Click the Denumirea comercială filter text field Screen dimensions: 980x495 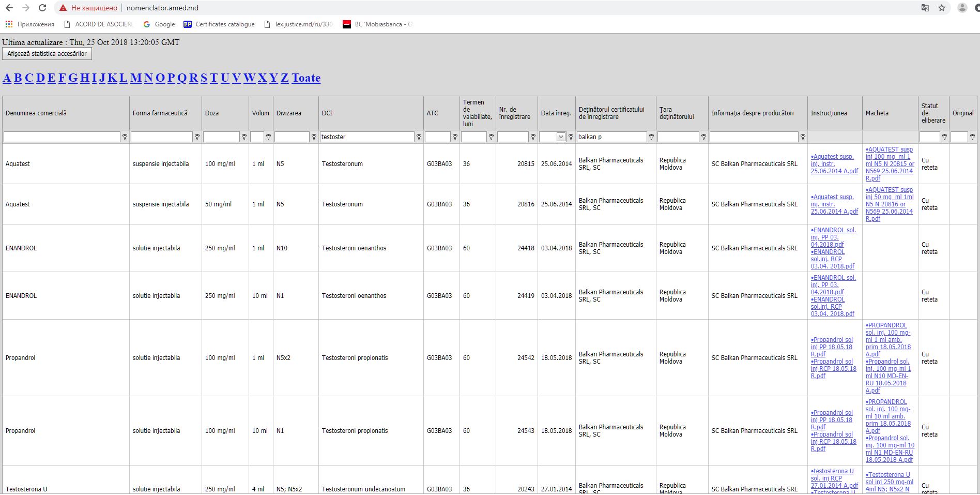tap(62, 137)
